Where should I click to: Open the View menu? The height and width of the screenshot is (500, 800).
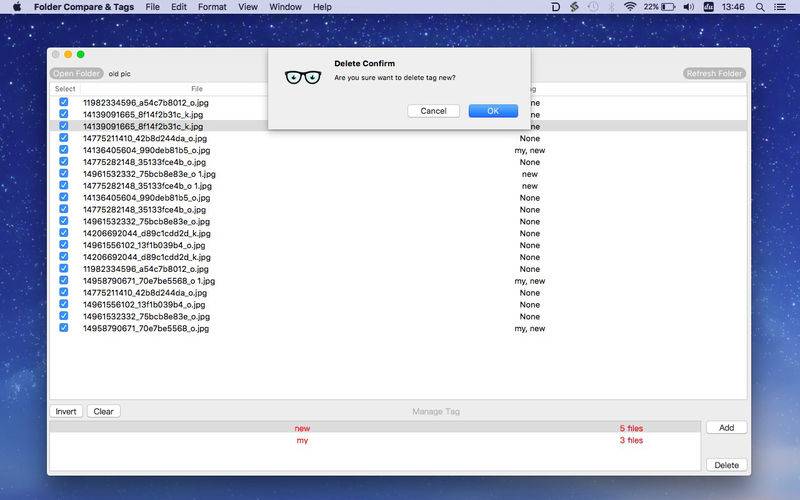[x=247, y=7]
